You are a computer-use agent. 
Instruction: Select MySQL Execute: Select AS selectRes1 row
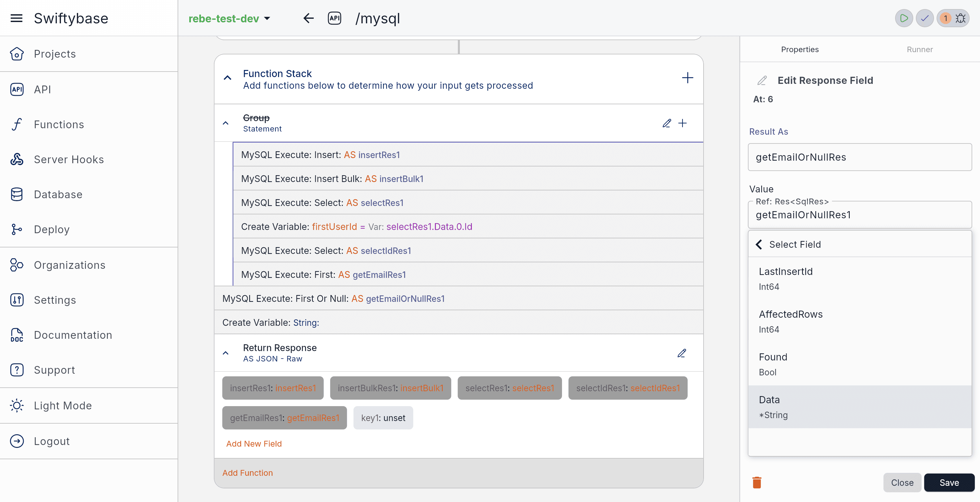(468, 203)
